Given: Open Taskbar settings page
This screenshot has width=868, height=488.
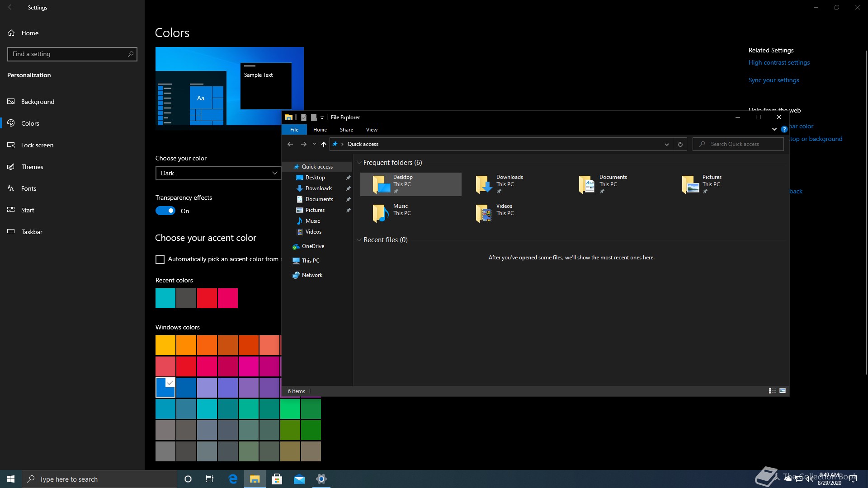Looking at the screenshot, I should [72, 232].
